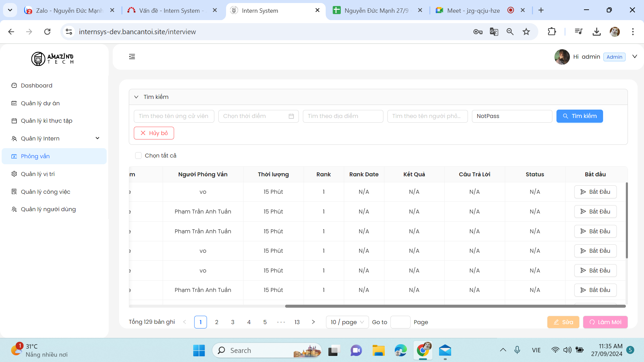Image resolution: width=644 pixels, height=362 pixels.
Task: Open the admin user dropdown arrow
Action: pos(635,57)
